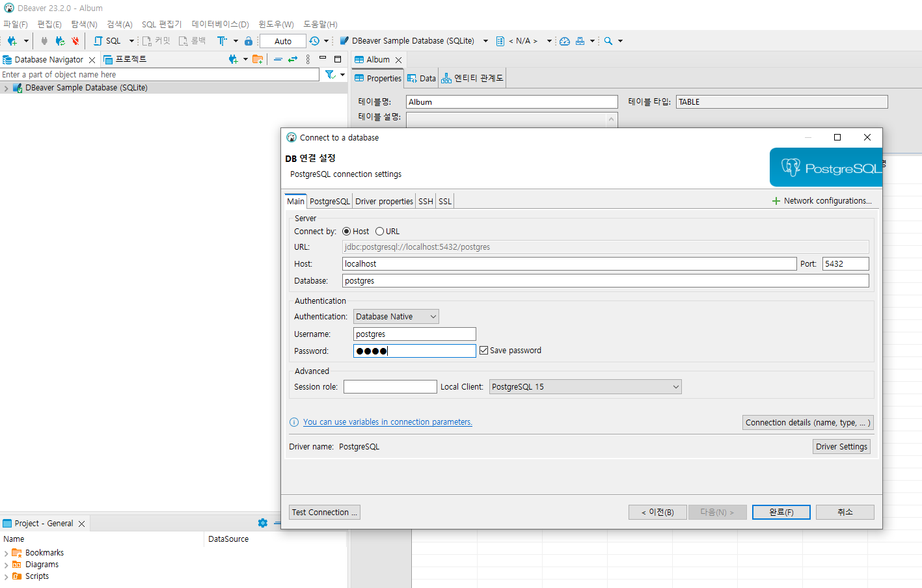Click the Driver Settings button
The image size is (922, 588).
(x=841, y=447)
